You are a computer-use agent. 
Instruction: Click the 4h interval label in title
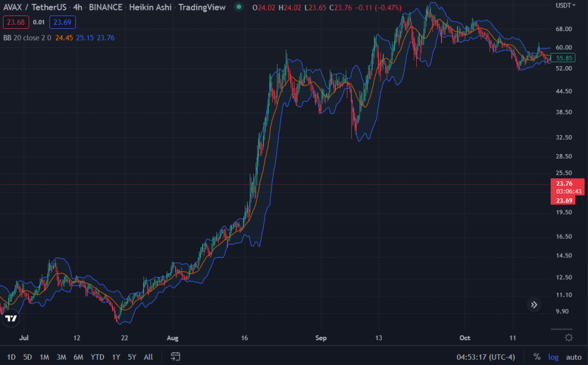[x=78, y=7]
